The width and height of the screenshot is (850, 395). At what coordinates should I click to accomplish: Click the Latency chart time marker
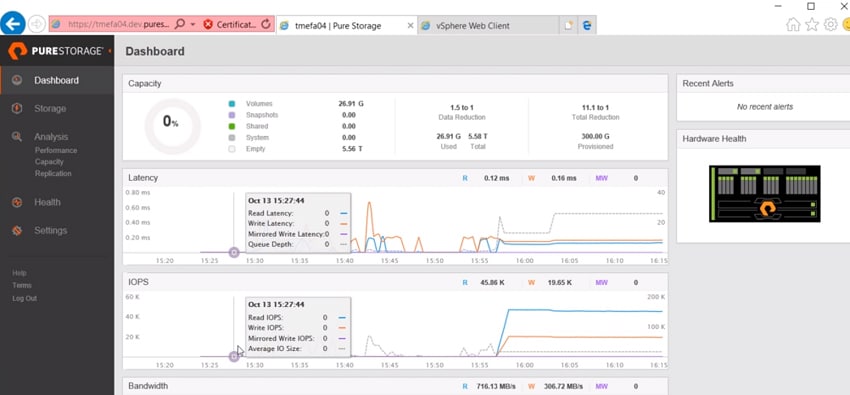pos(234,252)
